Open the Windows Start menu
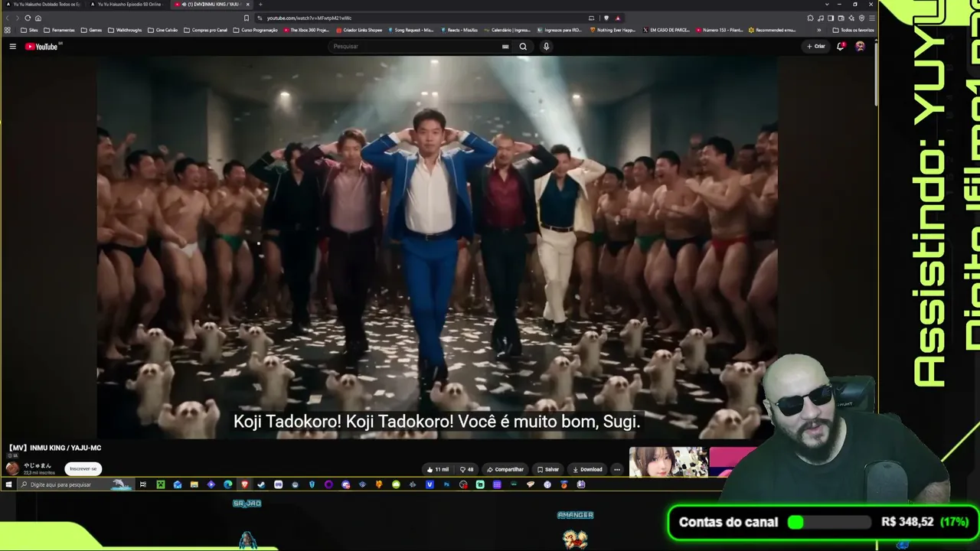This screenshot has width=980, height=551. coord(8,484)
